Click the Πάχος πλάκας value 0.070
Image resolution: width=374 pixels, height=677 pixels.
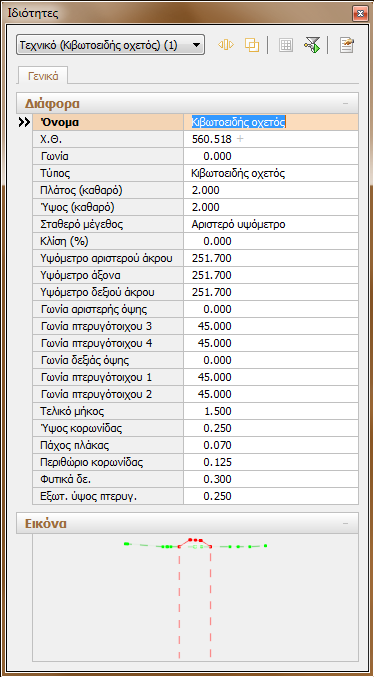click(x=271, y=446)
